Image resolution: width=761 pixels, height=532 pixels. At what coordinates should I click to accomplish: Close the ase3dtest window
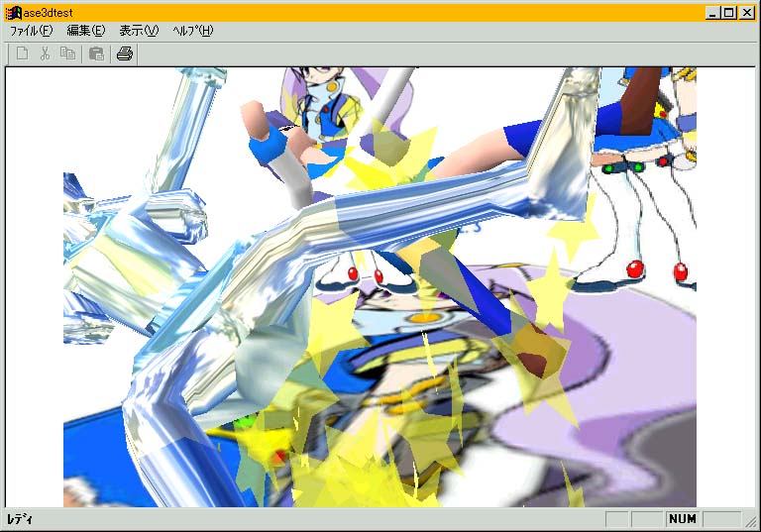coord(747,13)
